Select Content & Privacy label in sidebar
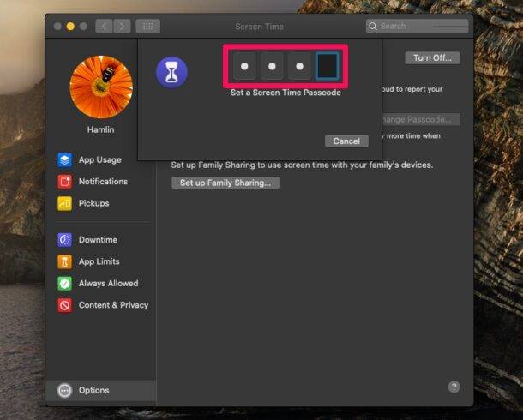The height and width of the screenshot is (420, 523). coord(113,305)
